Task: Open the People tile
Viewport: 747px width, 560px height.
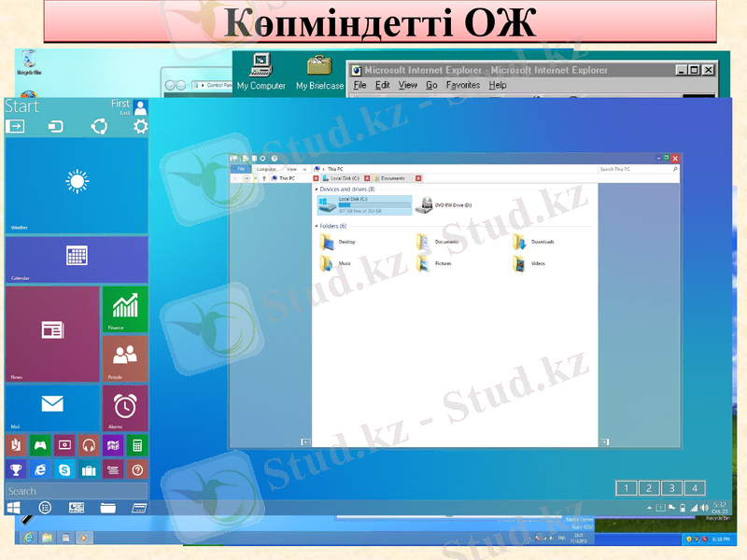Action: 124,358
